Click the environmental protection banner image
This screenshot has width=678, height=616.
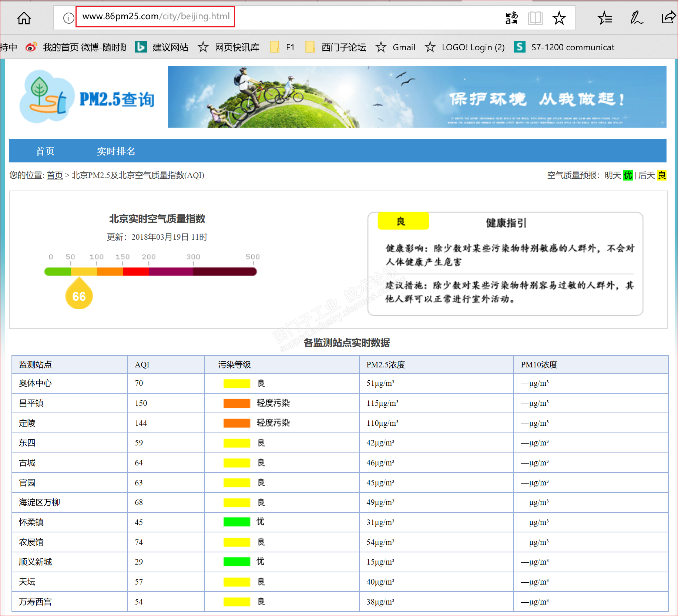coord(417,97)
